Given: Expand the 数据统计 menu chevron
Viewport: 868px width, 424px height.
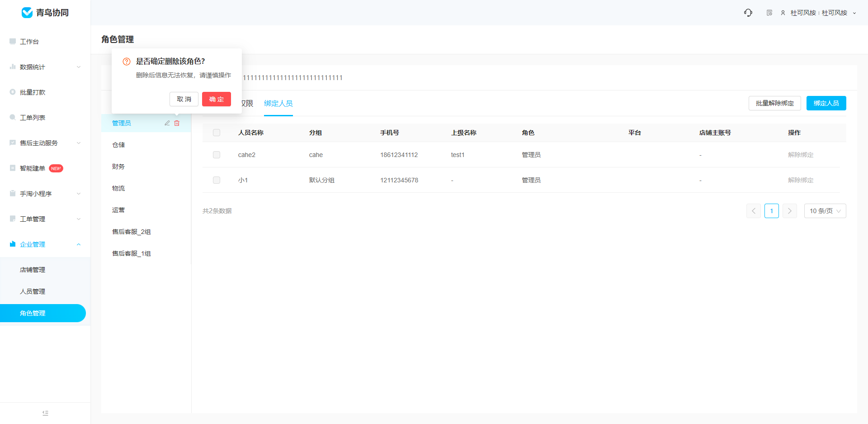Looking at the screenshot, I should click(79, 67).
